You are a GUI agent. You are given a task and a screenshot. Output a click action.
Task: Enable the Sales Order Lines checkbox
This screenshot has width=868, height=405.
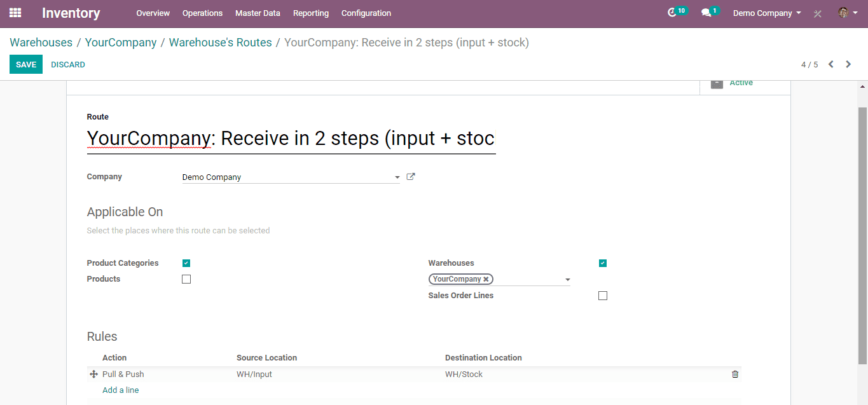coord(603,296)
